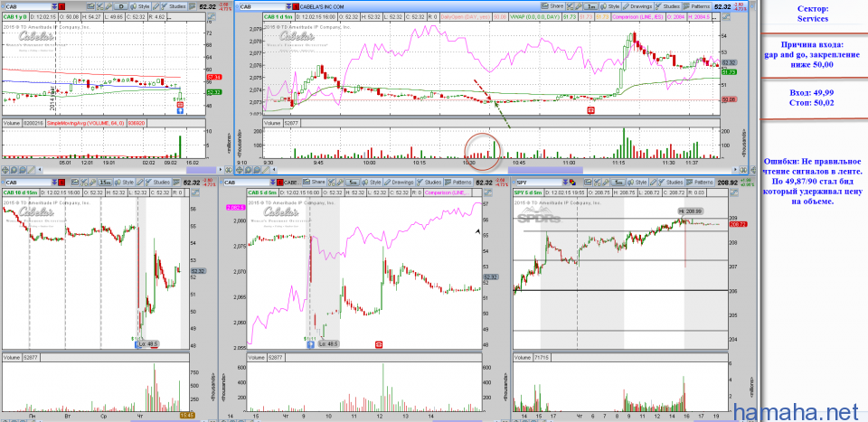Click DailyOpen (DAY, yes) study label
This screenshot has height=422, width=868.
(x=465, y=17)
